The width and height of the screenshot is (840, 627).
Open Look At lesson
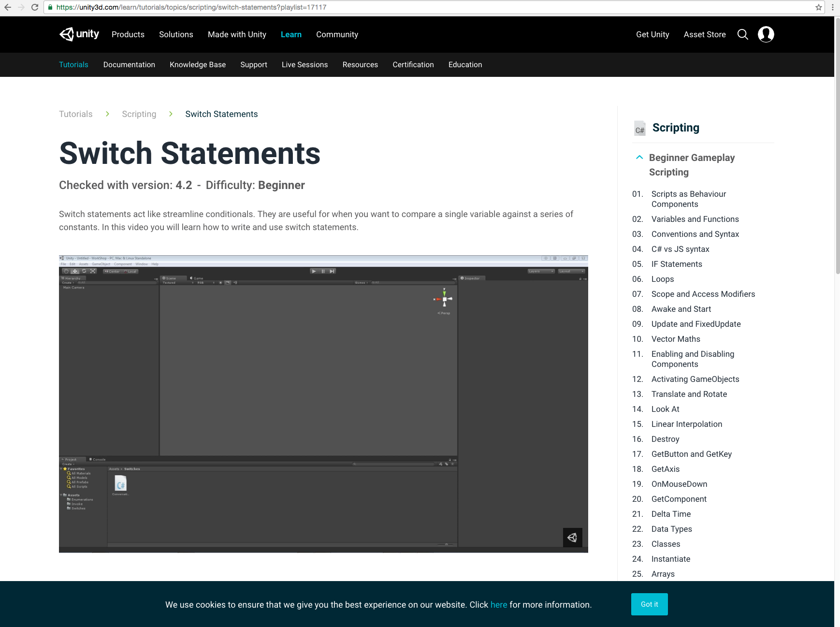tap(666, 409)
